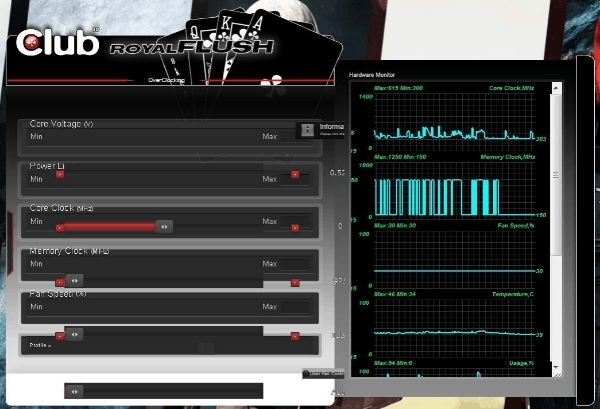This screenshot has height=409, width=600.
Task: Click the 'Profile' label
Action: 40,345
